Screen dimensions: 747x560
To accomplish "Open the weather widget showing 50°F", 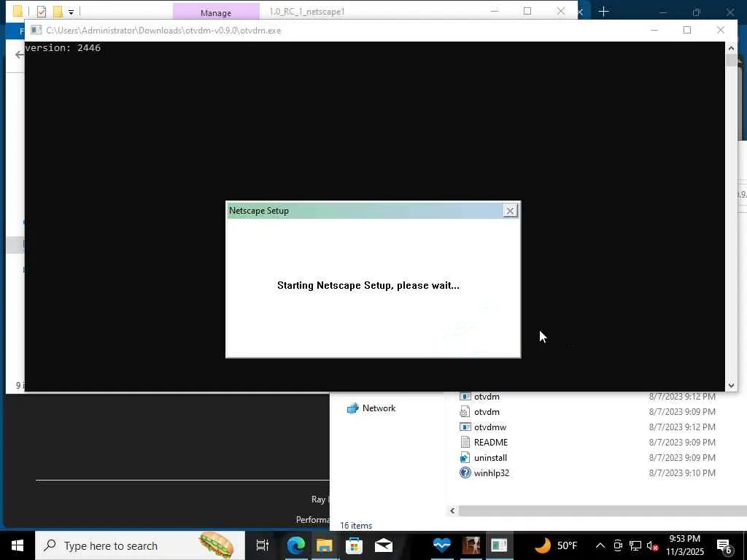I will (x=555, y=545).
